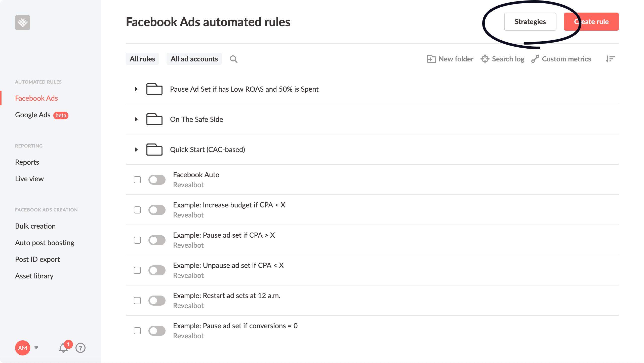Viewport: 644px width, 363px height.
Task: Go to Facebook Ads in sidebar
Action: [36, 98]
